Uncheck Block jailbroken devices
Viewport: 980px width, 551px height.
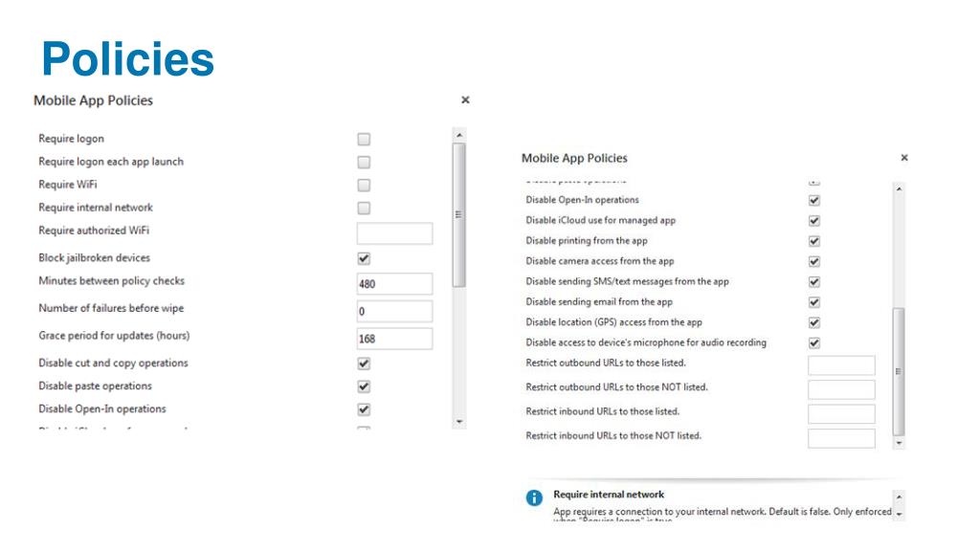pyautogui.click(x=364, y=258)
